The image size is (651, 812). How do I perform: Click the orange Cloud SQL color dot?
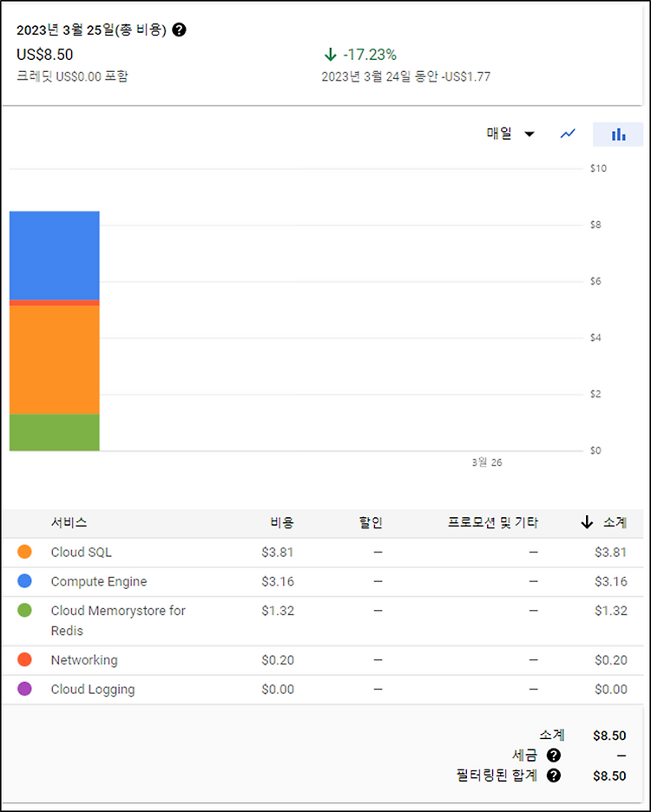pos(24,552)
